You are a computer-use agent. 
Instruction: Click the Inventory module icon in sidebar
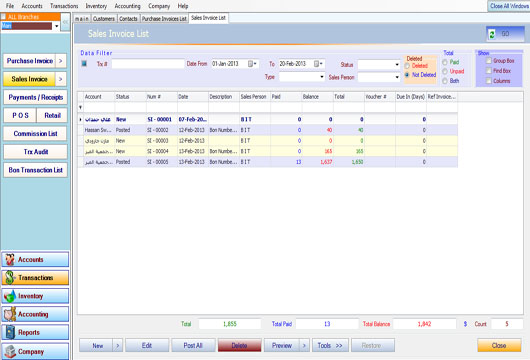pyautogui.click(x=10, y=296)
